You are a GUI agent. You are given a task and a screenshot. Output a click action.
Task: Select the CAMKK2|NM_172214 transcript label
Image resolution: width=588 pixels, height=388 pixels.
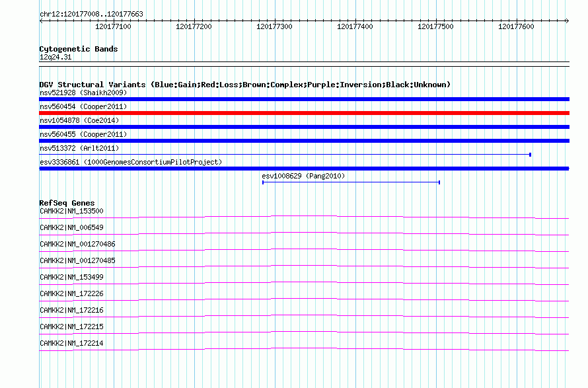point(71,343)
